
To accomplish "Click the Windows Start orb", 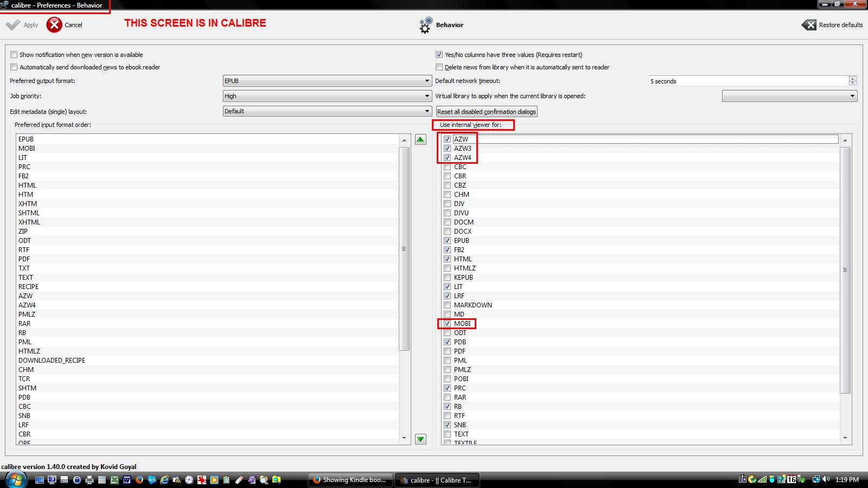I will (x=16, y=480).
